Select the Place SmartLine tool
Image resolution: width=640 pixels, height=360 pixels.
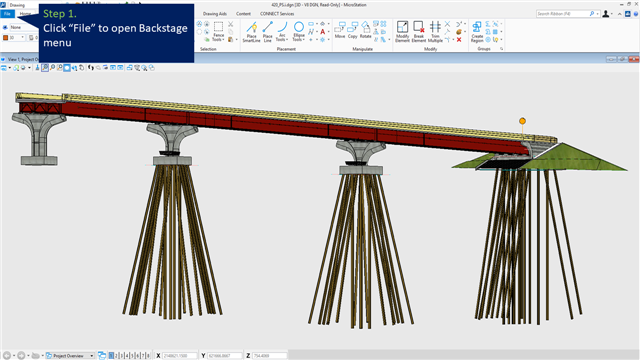click(x=251, y=32)
